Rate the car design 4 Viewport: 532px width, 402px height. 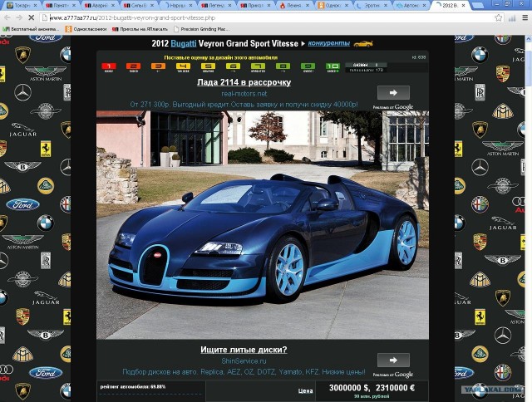183,67
